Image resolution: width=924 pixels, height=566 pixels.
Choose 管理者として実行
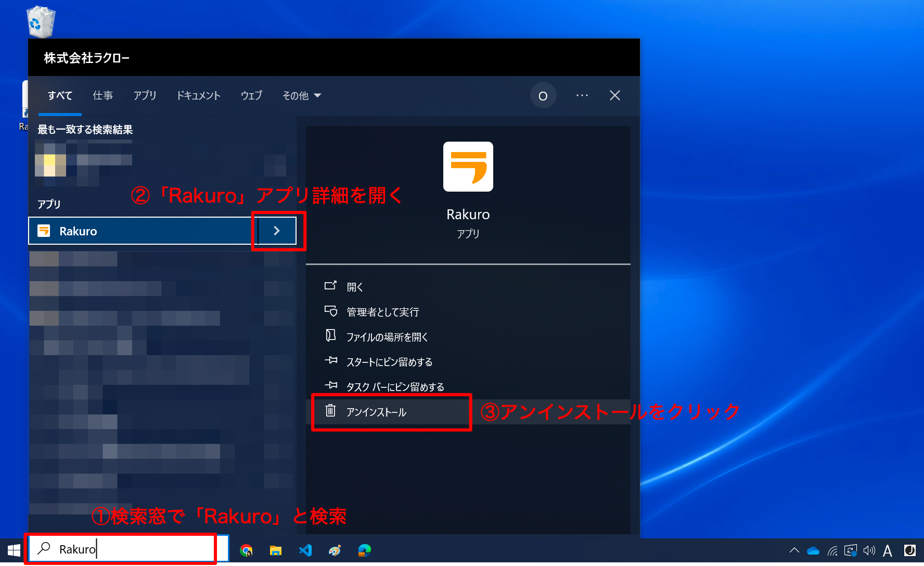pos(468,312)
